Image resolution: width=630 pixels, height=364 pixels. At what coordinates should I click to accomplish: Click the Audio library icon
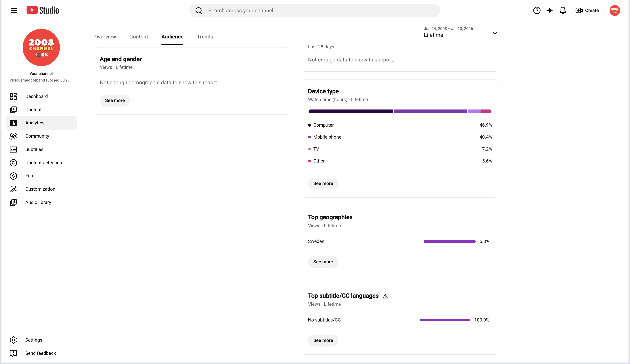[13, 202]
